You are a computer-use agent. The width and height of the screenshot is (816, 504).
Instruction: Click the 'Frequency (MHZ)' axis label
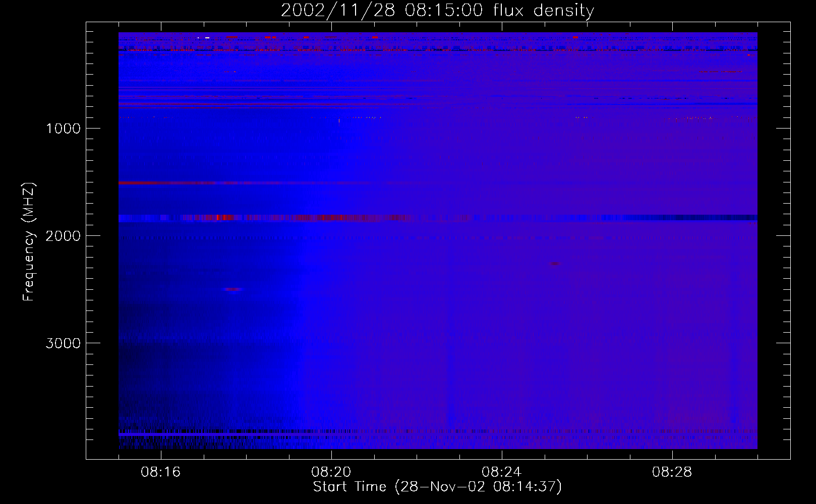point(29,242)
